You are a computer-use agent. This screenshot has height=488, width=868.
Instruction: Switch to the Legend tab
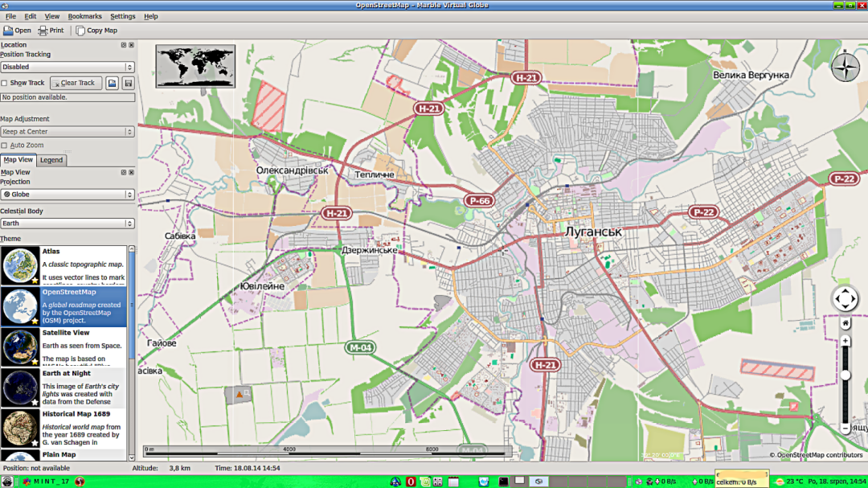click(x=51, y=160)
